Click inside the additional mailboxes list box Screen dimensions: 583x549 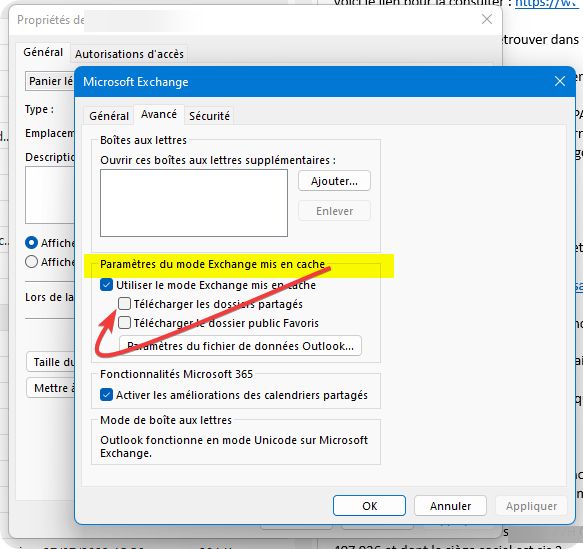[x=194, y=203]
